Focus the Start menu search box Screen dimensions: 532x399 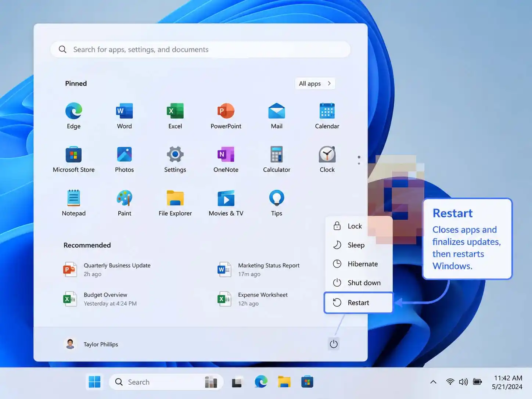coord(200,50)
